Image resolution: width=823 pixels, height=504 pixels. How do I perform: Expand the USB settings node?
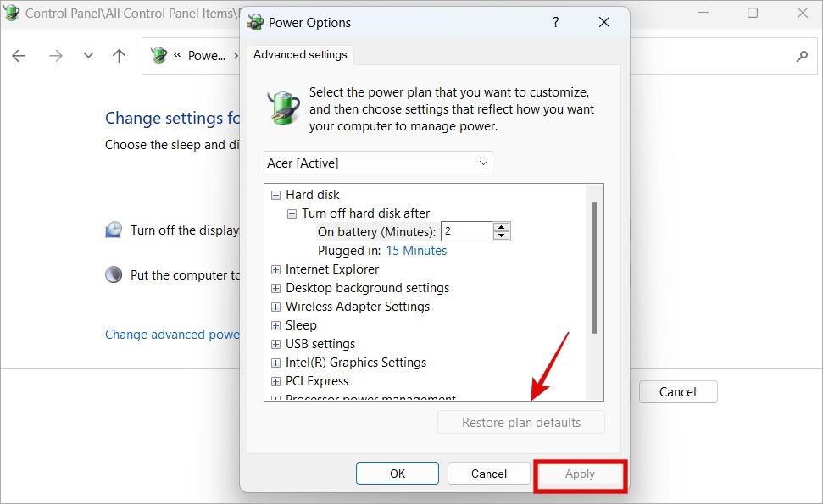coord(275,345)
